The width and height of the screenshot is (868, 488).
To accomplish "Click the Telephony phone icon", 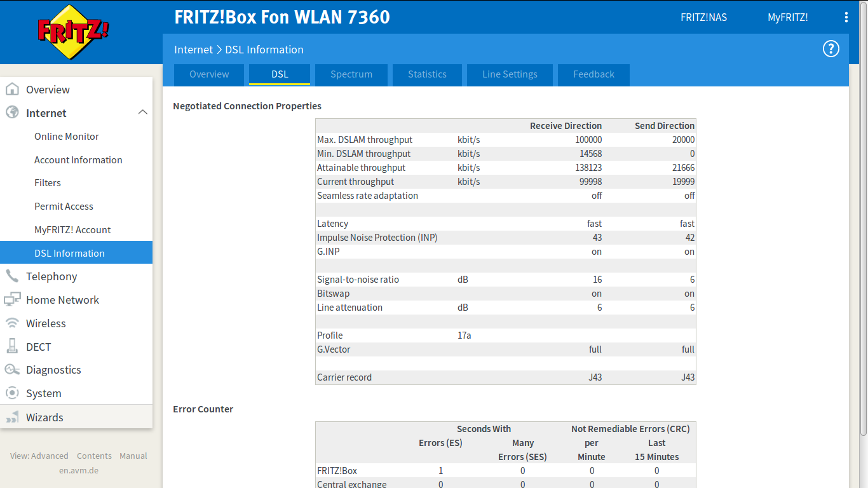I will coord(12,276).
